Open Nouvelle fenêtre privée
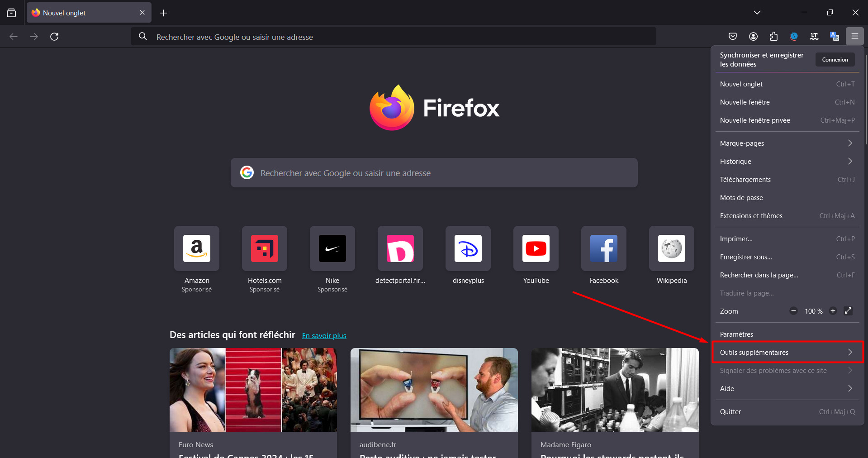Image resolution: width=868 pixels, height=458 pixels. [787, 120]
